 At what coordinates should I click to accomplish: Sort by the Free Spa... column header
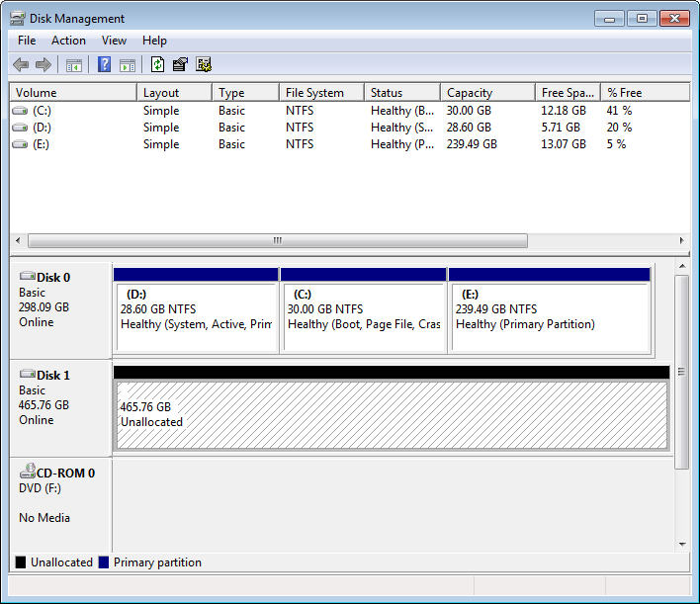click(568, 92)
